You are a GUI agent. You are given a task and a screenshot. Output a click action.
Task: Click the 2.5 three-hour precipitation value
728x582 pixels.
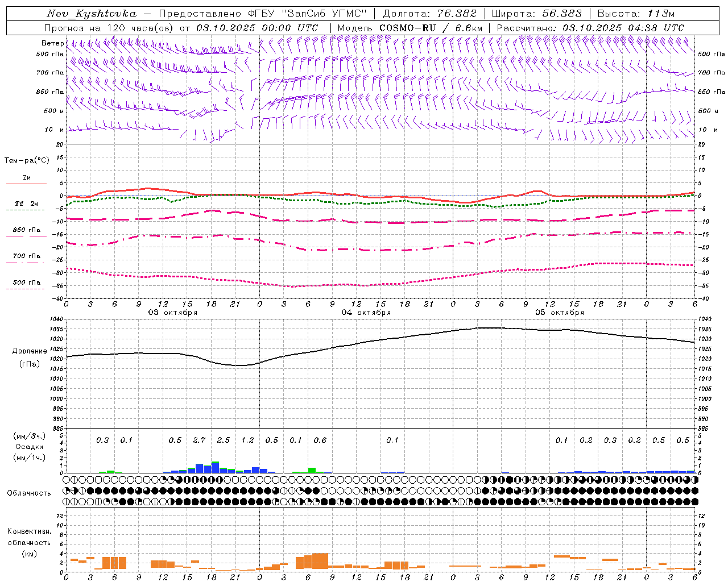pos(224,440)
